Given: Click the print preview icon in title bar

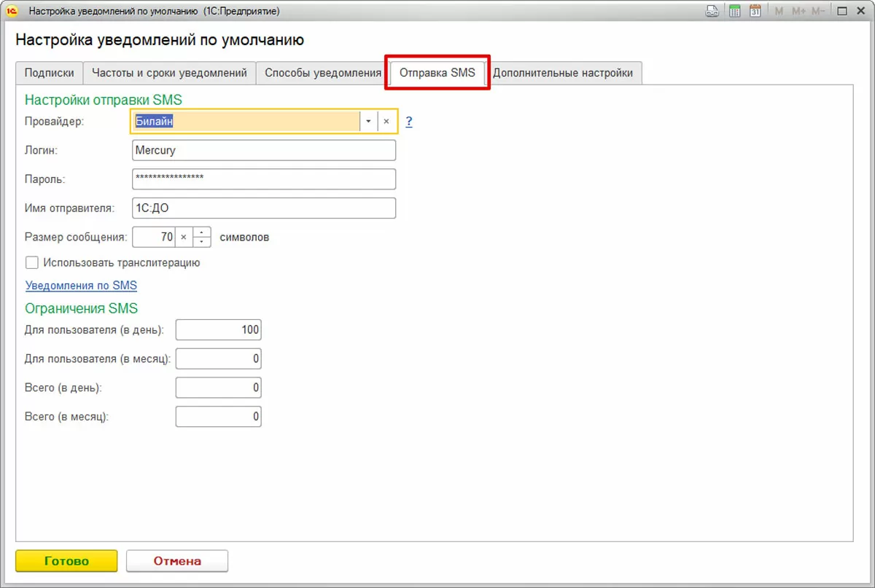Looking at the screenshot, I should pyautogui.click(x=712, y=12).
